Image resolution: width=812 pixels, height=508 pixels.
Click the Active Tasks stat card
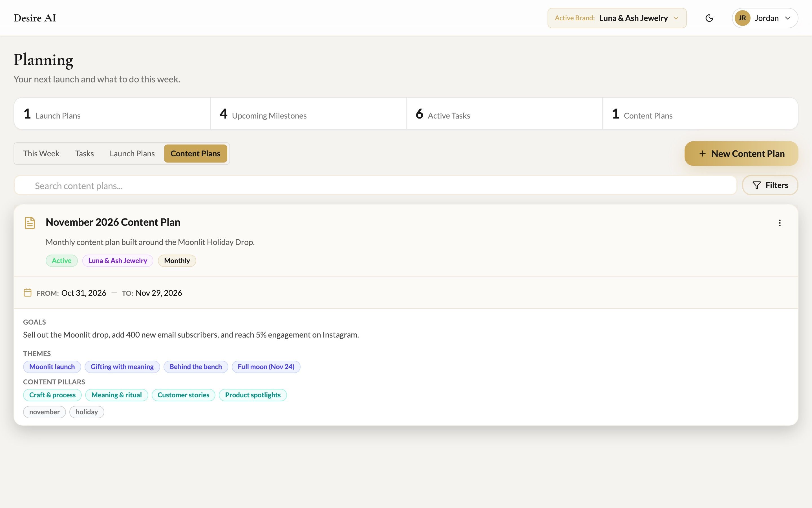(504, 113)
